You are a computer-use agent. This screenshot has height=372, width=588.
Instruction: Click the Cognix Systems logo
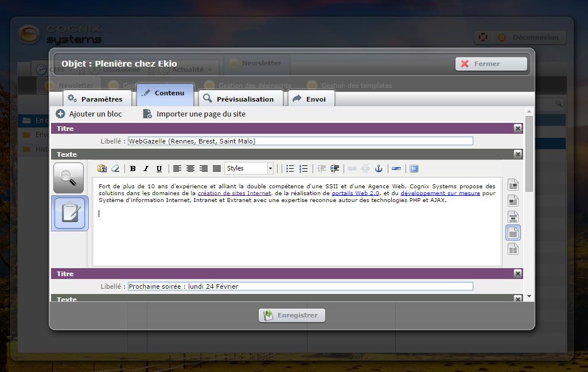click(60, 34)
